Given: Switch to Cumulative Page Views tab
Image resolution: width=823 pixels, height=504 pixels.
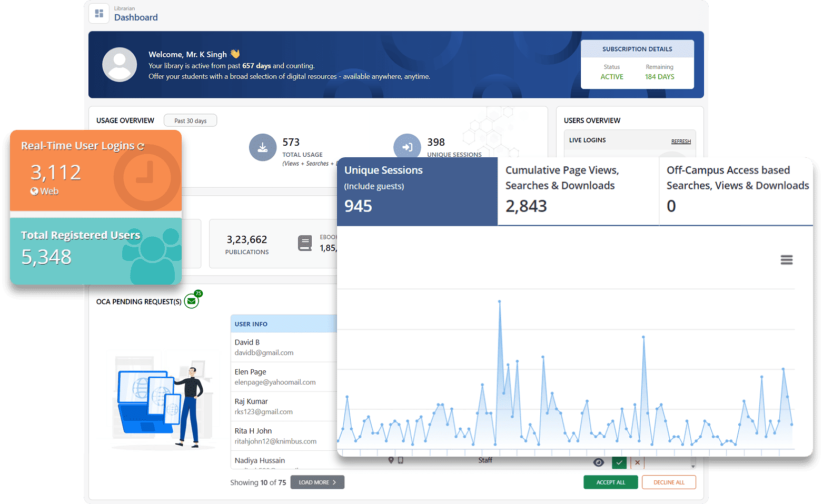Looking at the screenshot, I should (x=578, y=191).
